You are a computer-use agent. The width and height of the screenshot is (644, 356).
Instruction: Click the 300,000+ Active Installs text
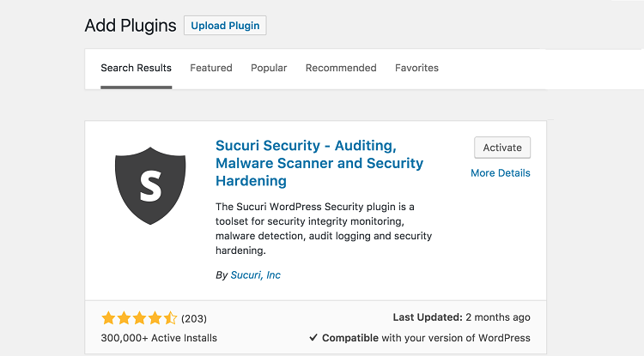click(x=159, y=338)
